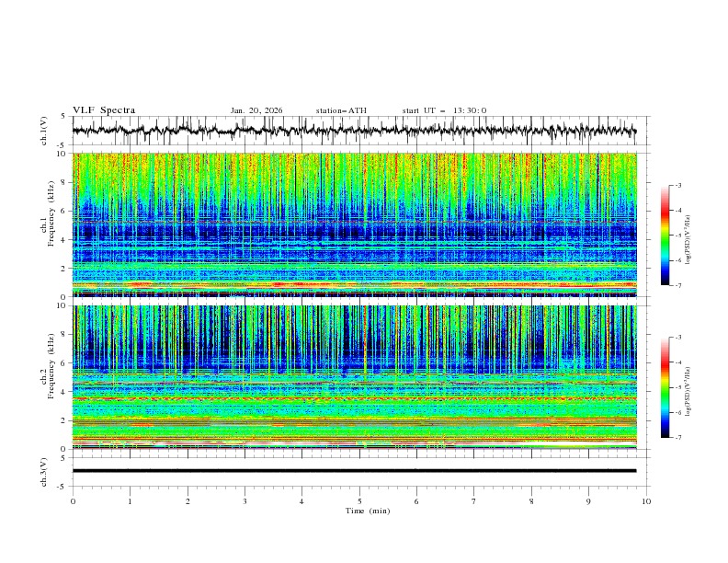Click the VLF Spectra title text

104,110
